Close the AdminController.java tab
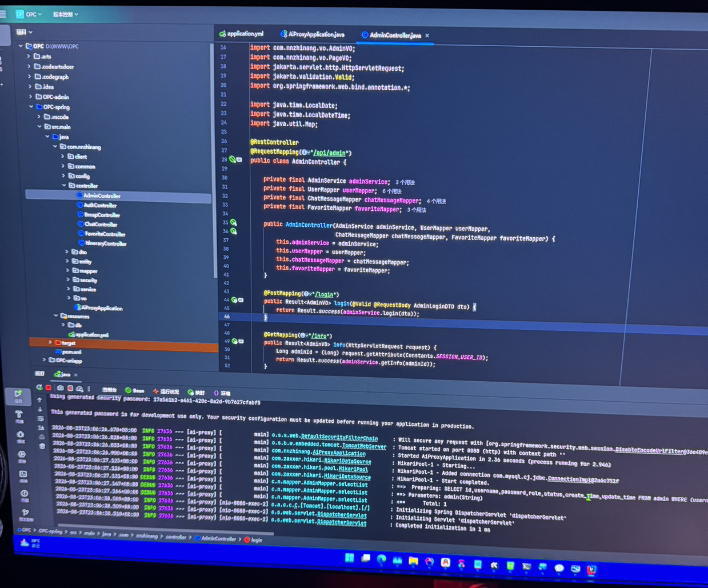The height and width of the screenshot is (588, 708). (427, 36)
